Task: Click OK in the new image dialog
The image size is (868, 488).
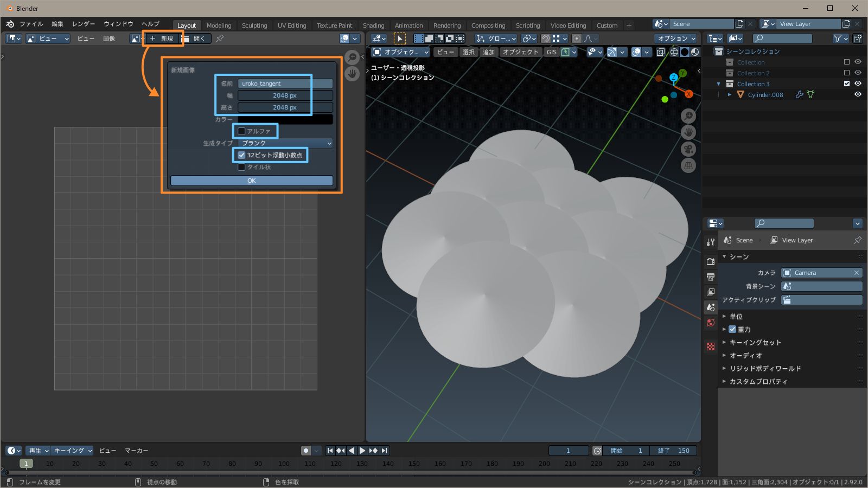Action: pyautogui.click(x=252, y=181)
